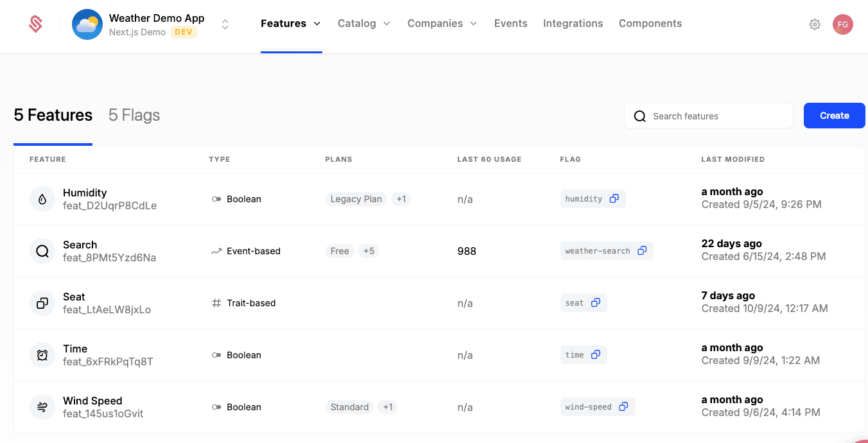Open the Companies dropdown menu
Image resolution: width=868 pixels, height=443 pixels.
click(x=442, y=24)
